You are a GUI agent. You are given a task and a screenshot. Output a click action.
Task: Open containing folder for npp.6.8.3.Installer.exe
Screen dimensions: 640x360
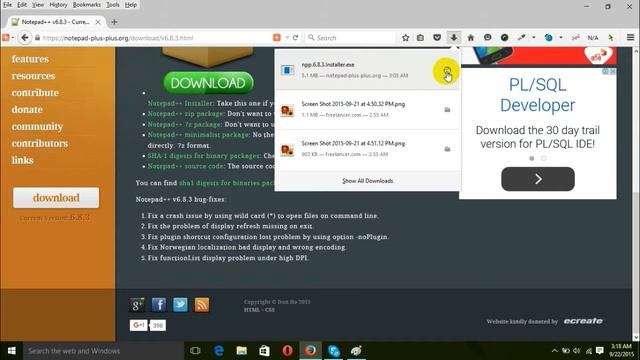point(447,71)
